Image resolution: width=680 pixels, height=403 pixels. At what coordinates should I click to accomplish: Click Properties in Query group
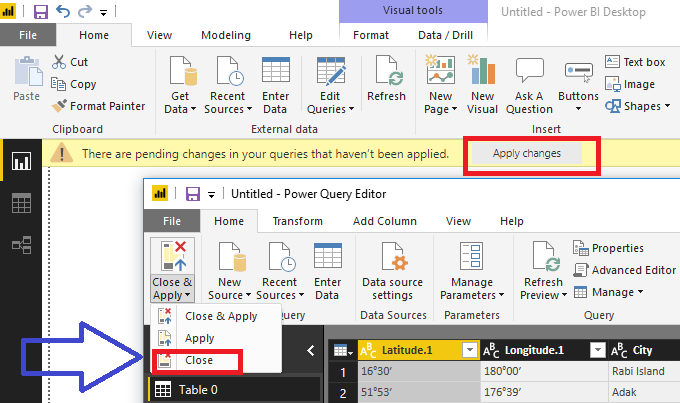click(x=608, y=248)
